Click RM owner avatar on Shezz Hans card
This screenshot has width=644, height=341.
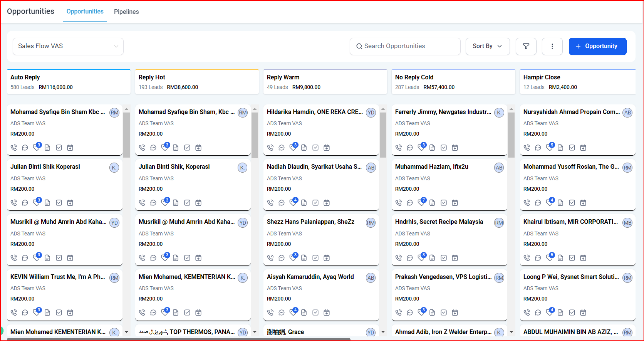(x=371, y=223)
